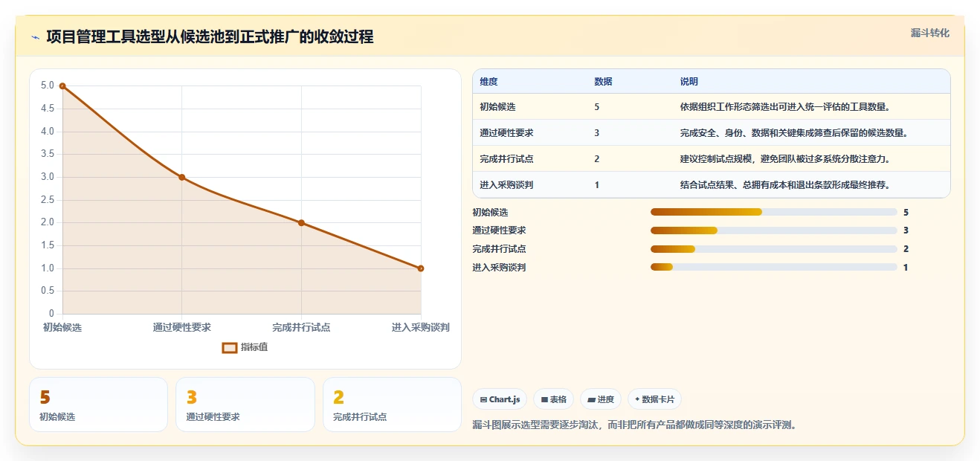Image resolution: width=980 pixels, height=461 pixels.
Task: Click the Chart.js tag chip
Action: [500, 399]
